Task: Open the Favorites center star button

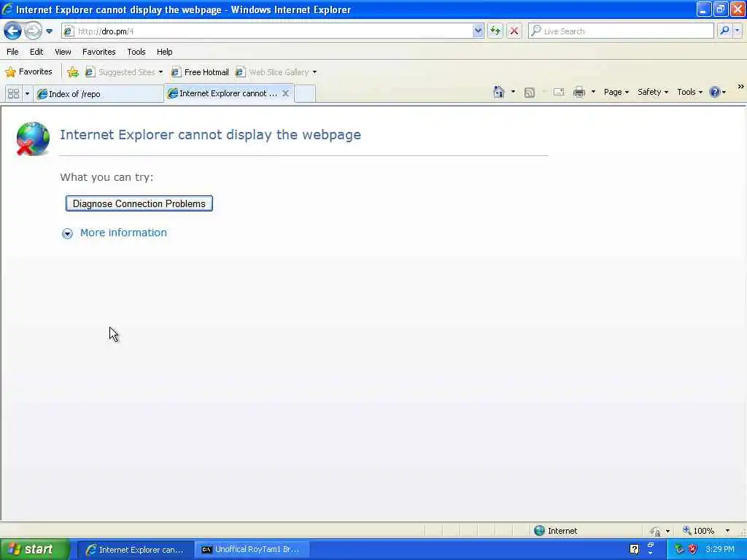Action: coord(28,72)
